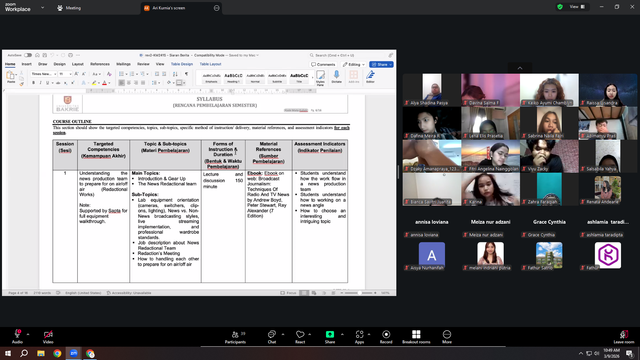Screen dimensions: 640x360
Task: Toggle show paragraph marks icon
Action: [187, 74]
